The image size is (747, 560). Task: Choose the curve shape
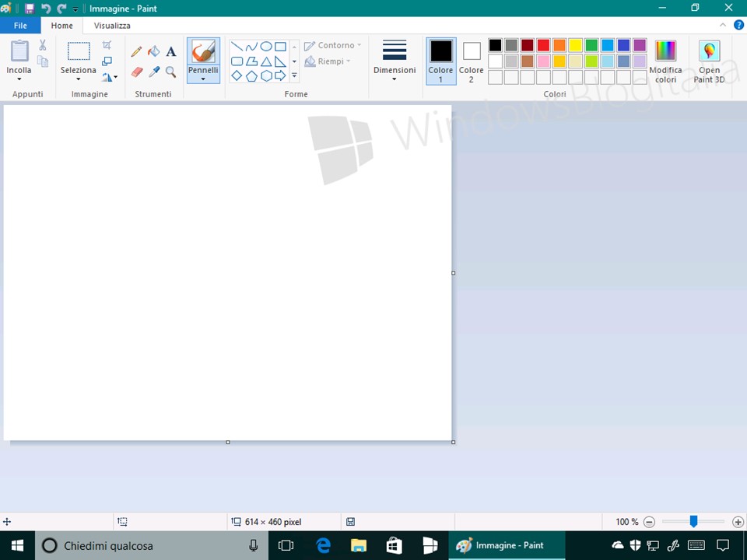tap(251, 47)
